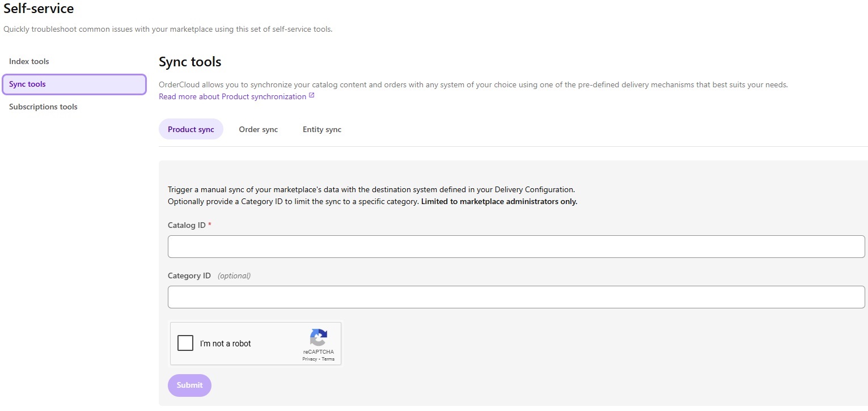Click the Self-service page heading
868x411 pixels.
[x=39, y=9]
